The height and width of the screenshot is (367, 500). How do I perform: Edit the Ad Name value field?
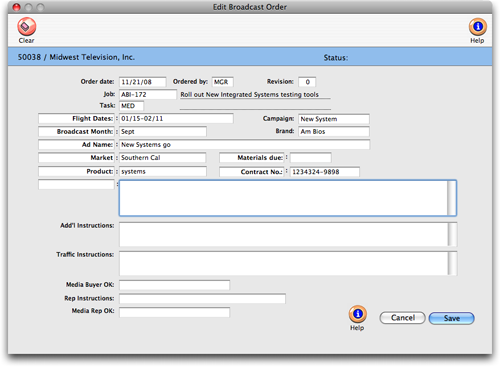click(245, 145)
